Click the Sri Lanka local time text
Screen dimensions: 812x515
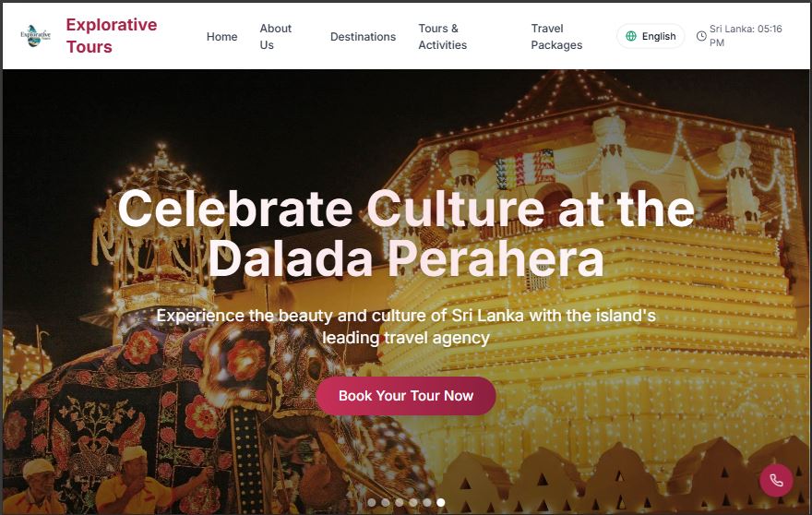click(x=746, y=36)
